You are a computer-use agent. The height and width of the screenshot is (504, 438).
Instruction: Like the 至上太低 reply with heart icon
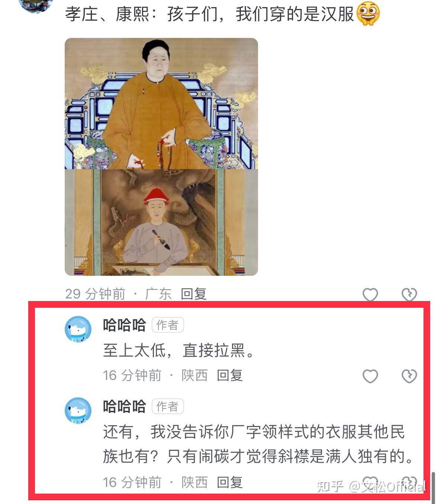click(x=370, y=376)
